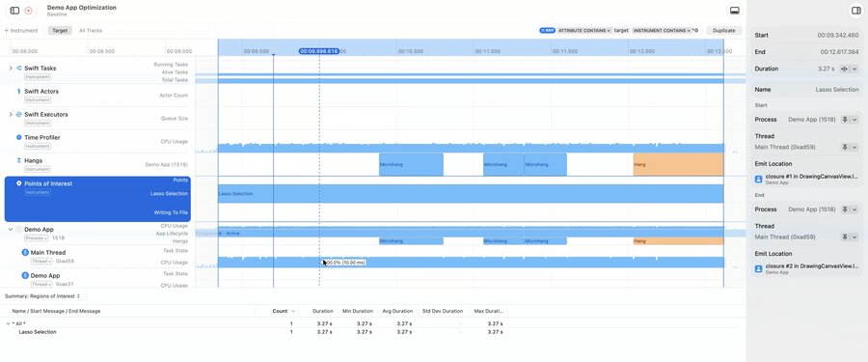Open the Thread dropdown under Main Thread
This screenshot has height=362, width=868.
(41, 261)
